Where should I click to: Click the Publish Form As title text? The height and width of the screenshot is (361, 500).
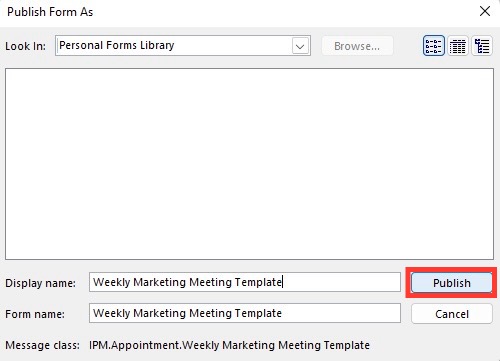[50, 12]
